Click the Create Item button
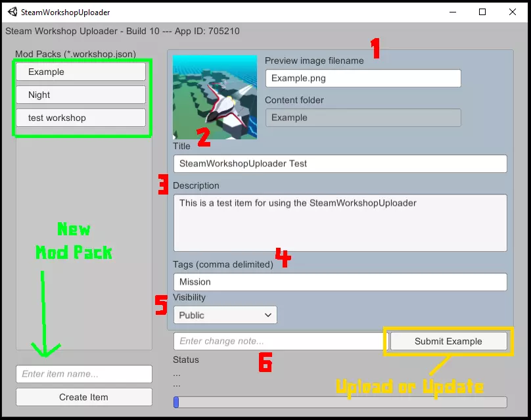Viewport: 531px width, 420px height. [x=83, y=397]
